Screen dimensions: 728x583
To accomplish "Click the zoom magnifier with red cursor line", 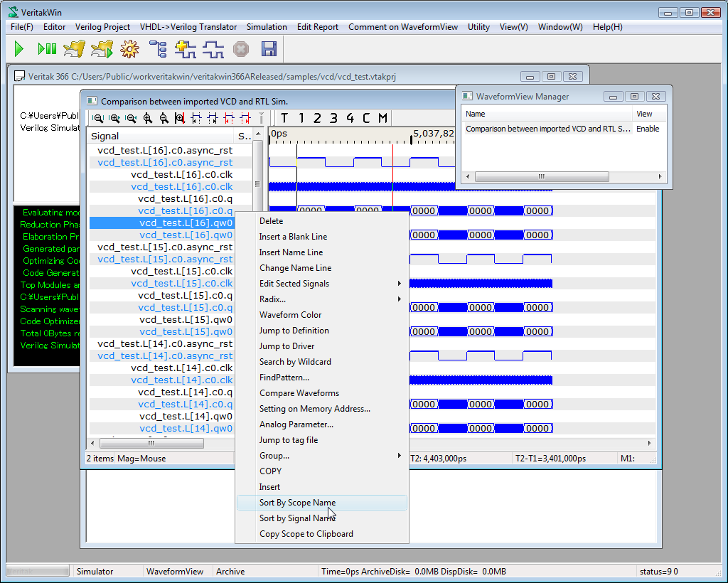I will [x=180, y=118].
